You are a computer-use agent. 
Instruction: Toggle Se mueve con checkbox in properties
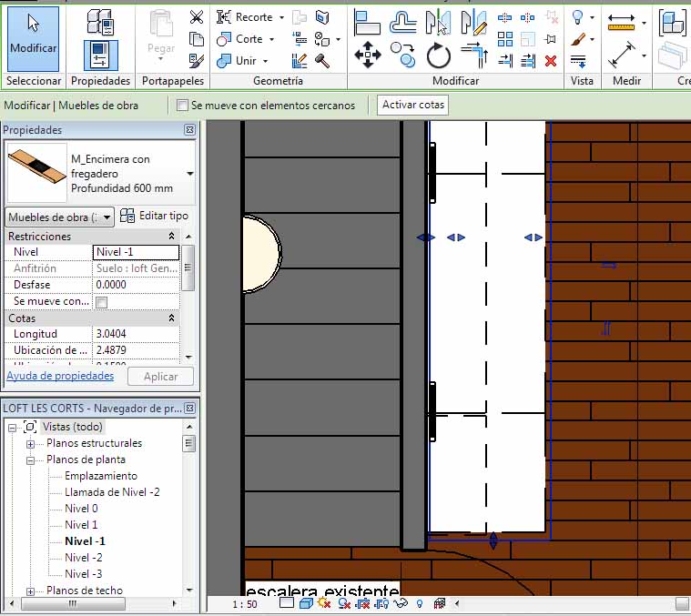click(102, 302)
